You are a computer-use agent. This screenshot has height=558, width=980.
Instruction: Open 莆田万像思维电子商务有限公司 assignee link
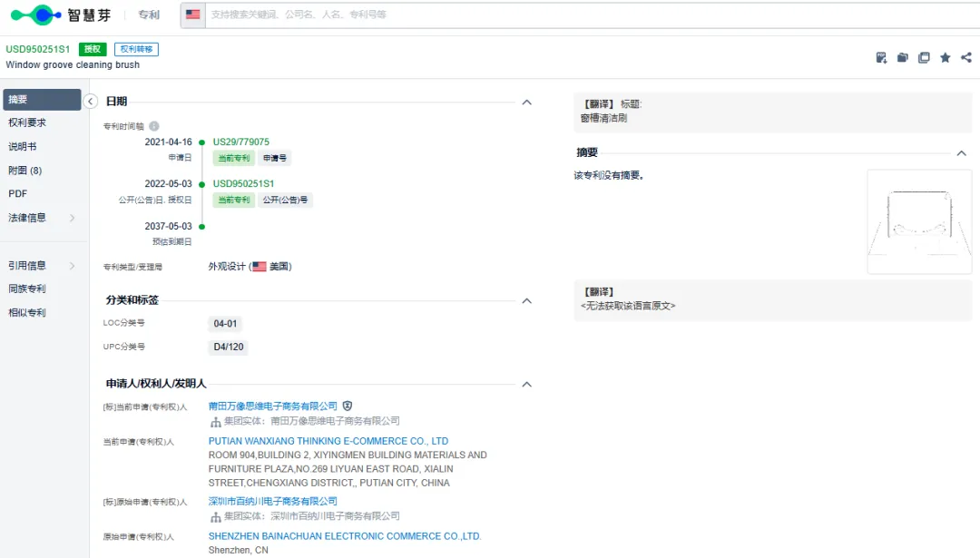(x=273, y=406)
